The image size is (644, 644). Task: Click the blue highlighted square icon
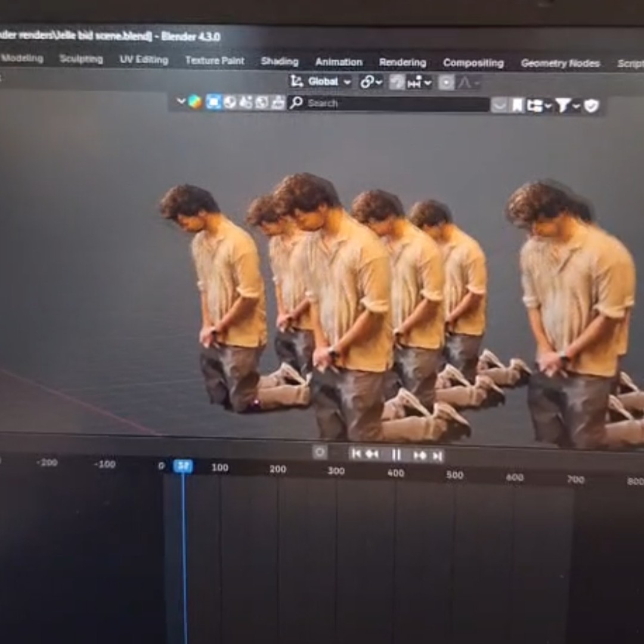coord(213,102)
